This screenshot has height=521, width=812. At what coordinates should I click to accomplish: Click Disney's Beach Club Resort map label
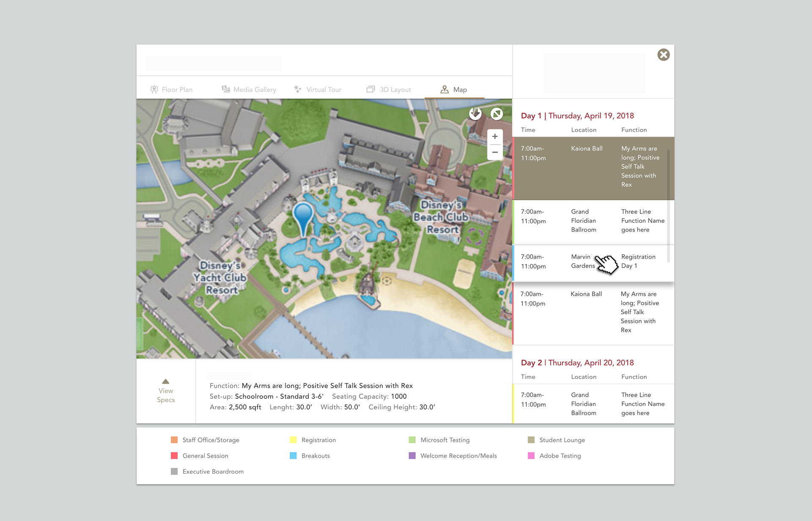pyautogui.click(x=442, y=217)
